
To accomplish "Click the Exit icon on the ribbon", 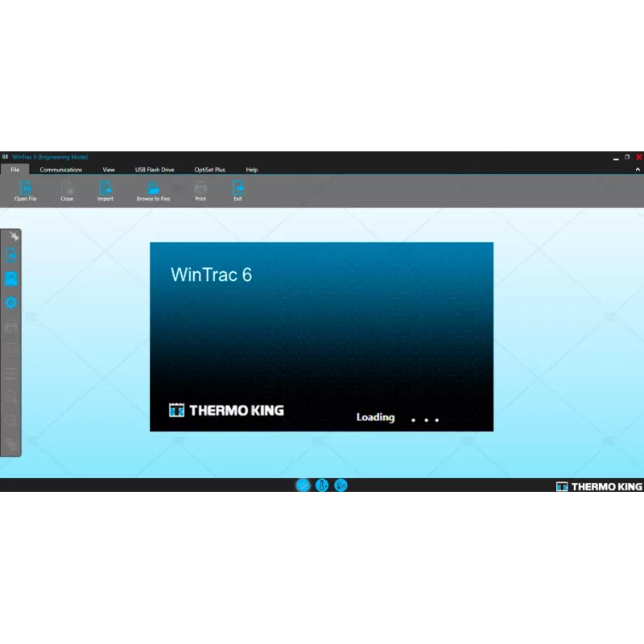I will 237,188.
